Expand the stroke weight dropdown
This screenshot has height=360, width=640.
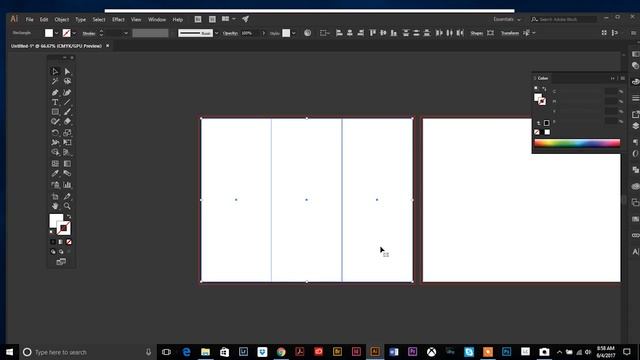tap(126, 33)
